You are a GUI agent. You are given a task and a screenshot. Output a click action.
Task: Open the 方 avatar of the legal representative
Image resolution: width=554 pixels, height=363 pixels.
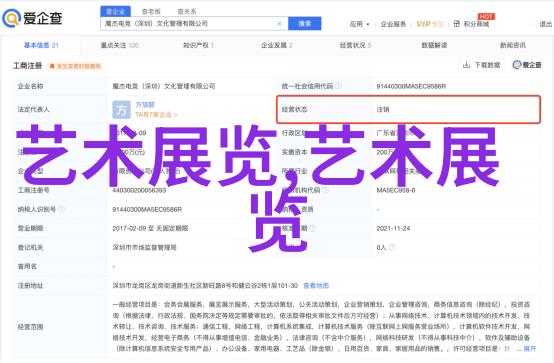click(121, 110)
